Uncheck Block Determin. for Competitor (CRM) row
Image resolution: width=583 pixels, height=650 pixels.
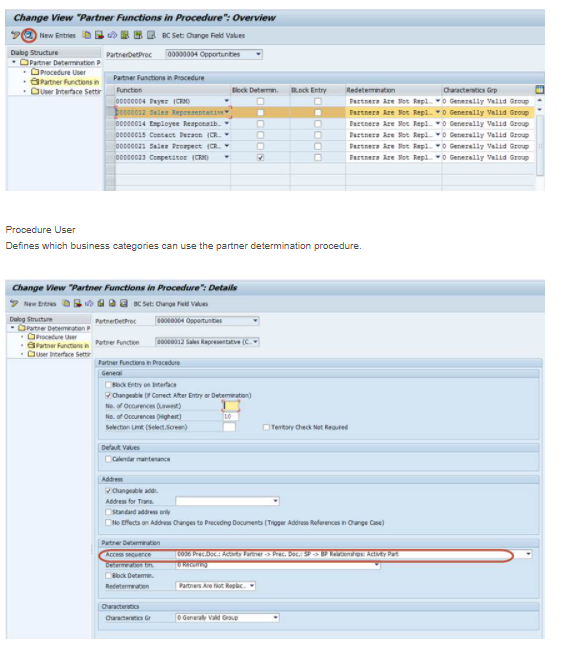pos(260,158)
